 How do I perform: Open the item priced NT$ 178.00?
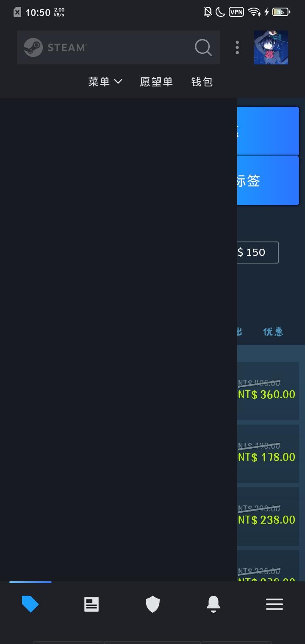268,453
